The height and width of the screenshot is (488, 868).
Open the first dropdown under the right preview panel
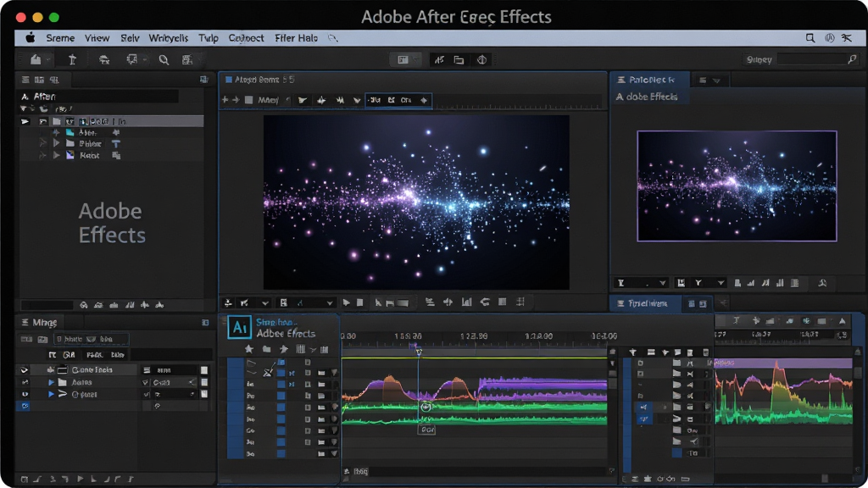pyautogui.click(x=641, y=283)
